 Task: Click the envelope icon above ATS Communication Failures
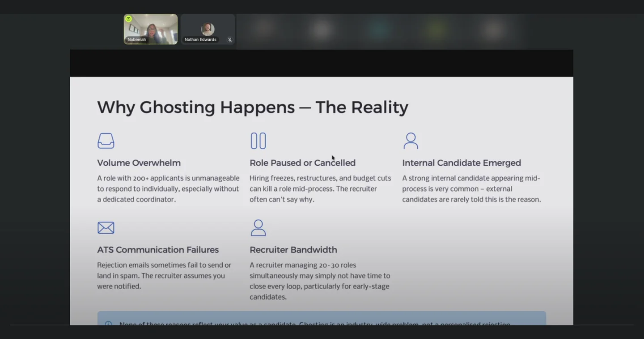(x=106, y=227)
